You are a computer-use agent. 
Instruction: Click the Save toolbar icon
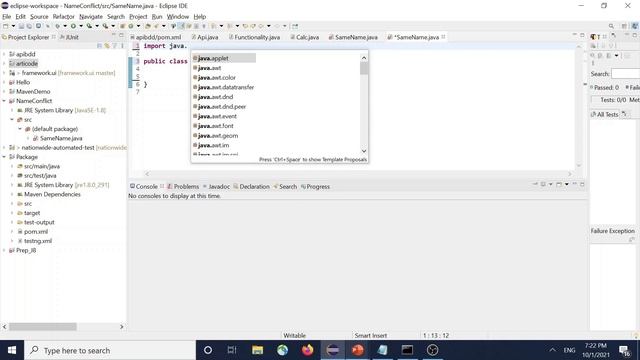21,26
